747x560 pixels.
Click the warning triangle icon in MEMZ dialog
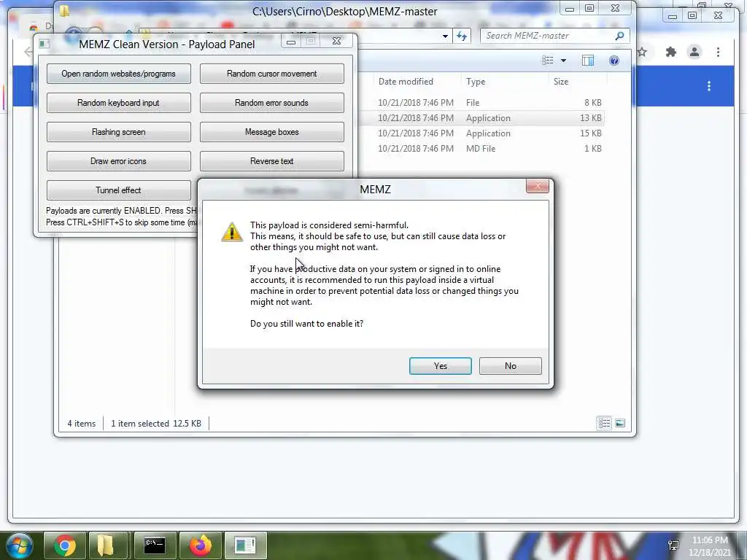pos(232,232)
